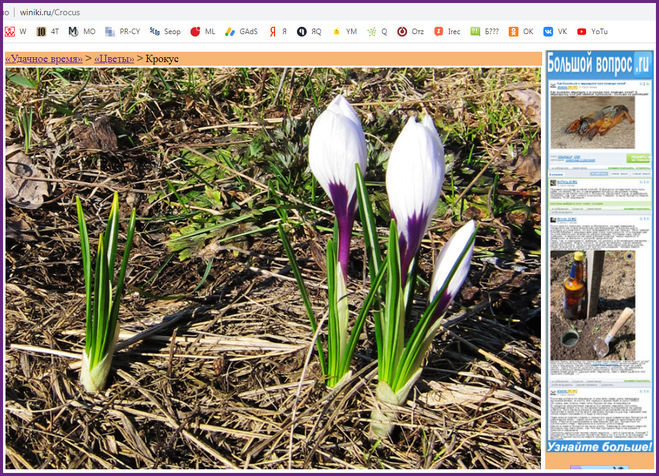The height and width of the screenshot is (476, 659).
Task: Click the Большой вопрос.ru banner header
Action: (598, 62)
